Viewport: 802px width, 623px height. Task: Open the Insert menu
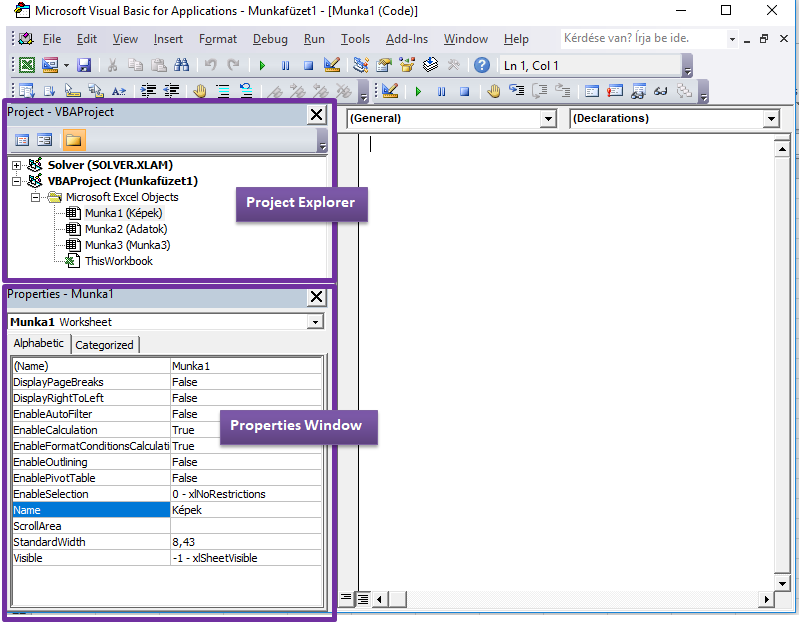pyautogui.click(x=168, y=39)
